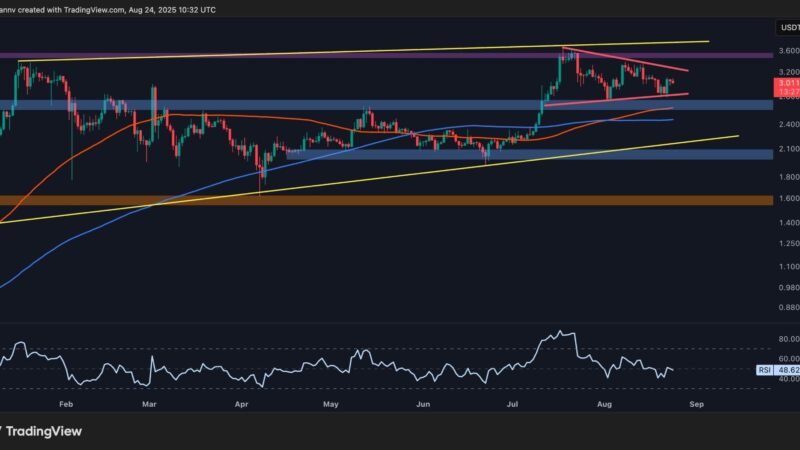The image size is (800, 450).
Task: Click the Apr label on the time axis
Action: [241, 404]
